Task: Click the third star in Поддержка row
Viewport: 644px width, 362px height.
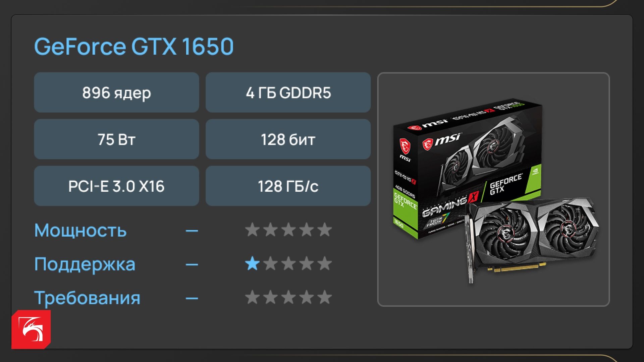Action: 288,264
